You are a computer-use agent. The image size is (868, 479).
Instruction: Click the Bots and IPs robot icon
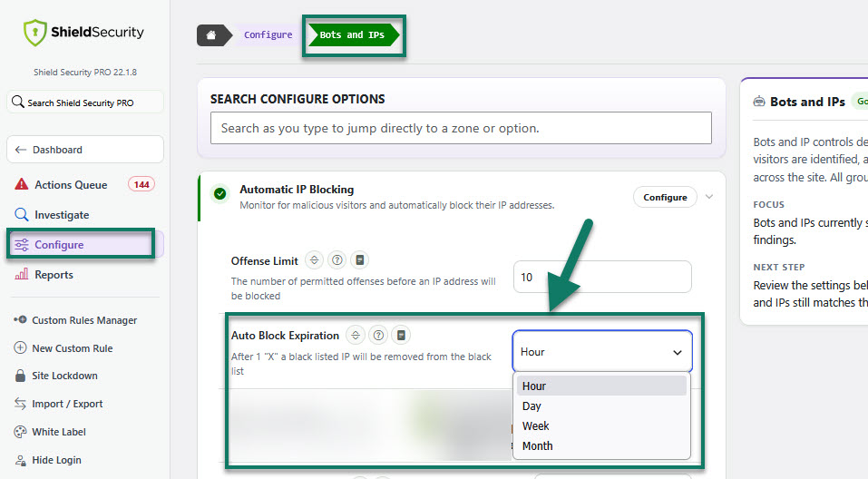(758, 102)
